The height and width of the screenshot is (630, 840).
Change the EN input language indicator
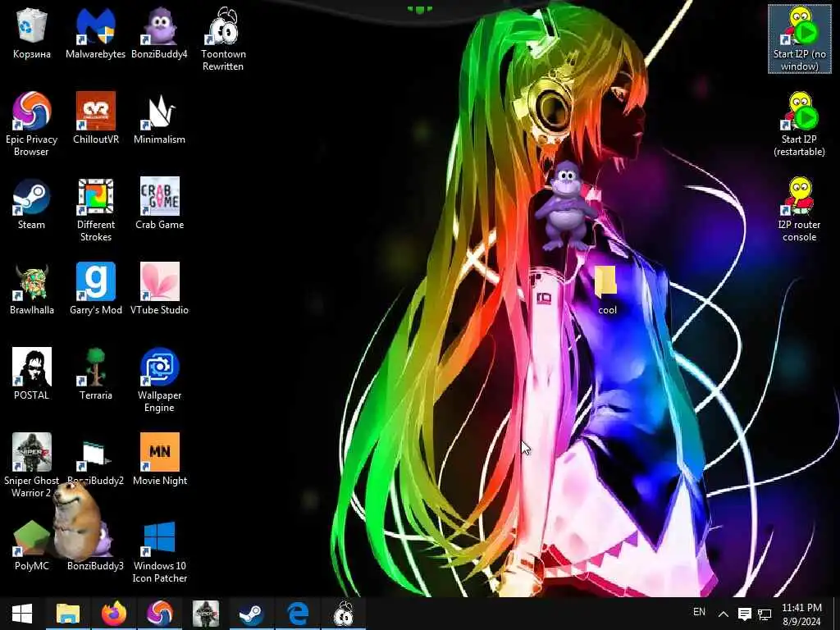click(x=699, y=612)
